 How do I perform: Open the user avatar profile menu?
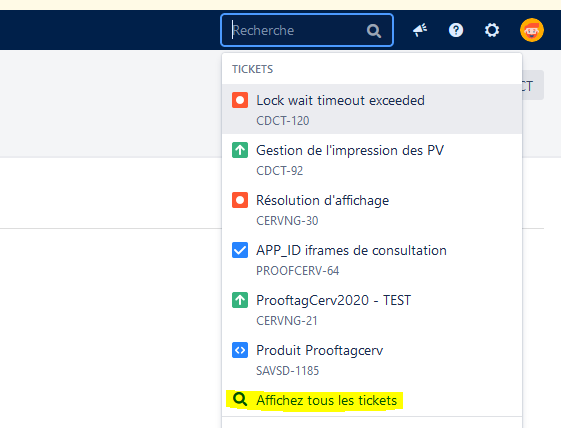532,30
